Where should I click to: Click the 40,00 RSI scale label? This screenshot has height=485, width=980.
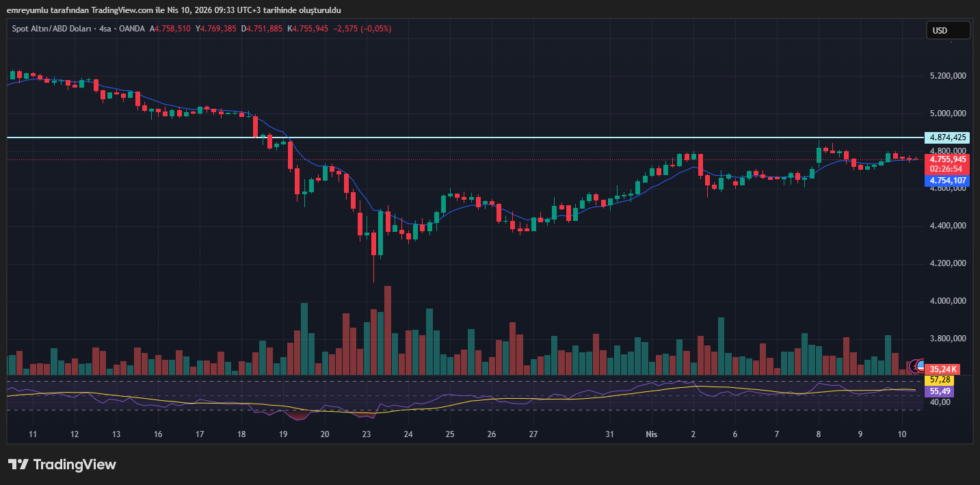[x=940, y=402]
